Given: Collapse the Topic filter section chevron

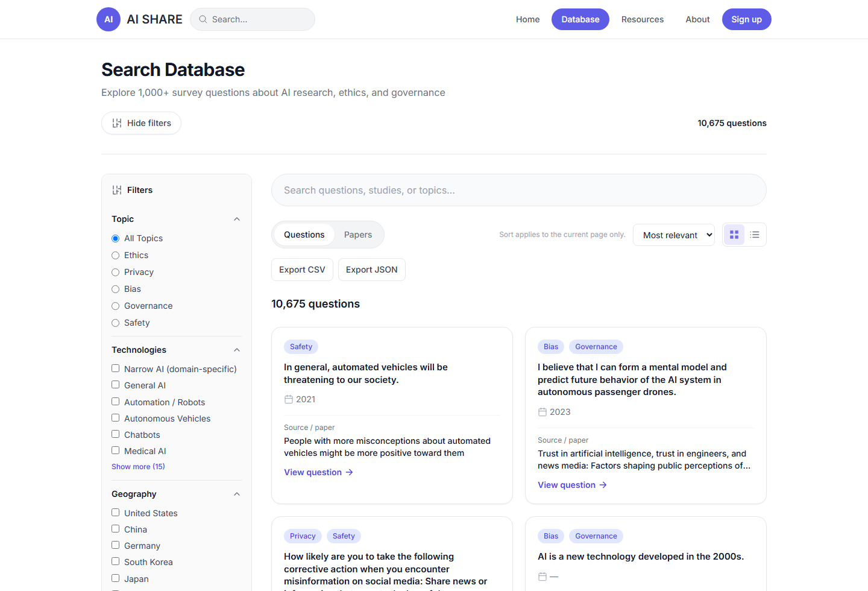Looking at the screenshot, I should (x=237, y=219).
